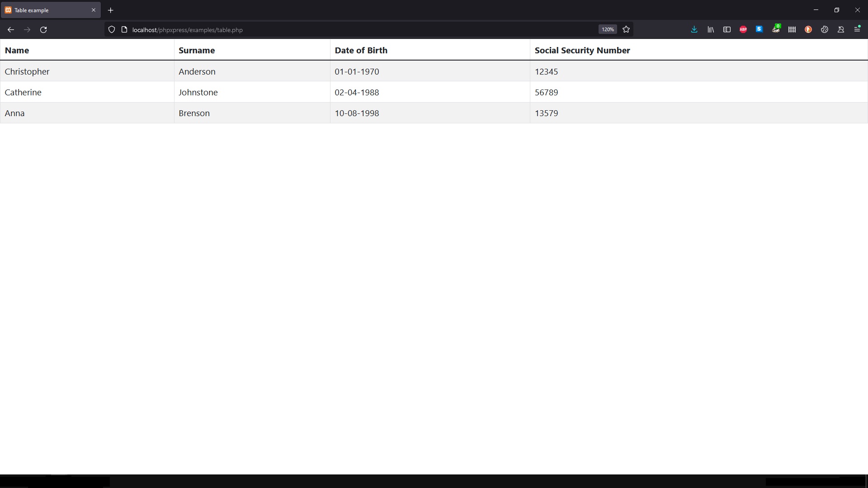Viewport: 868px width, 488px height.
Task: Open the extension with green 0 badge
Action: (x=776, y=29)
